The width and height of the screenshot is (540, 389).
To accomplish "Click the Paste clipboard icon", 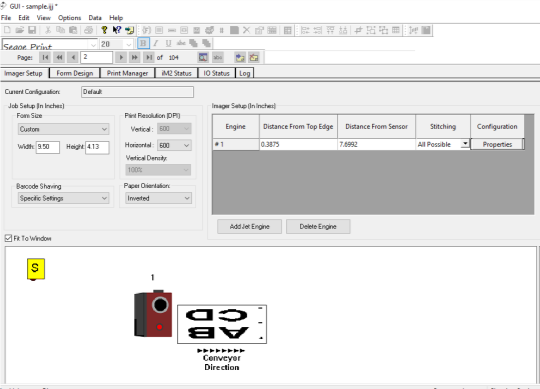I will click(73, 30).
